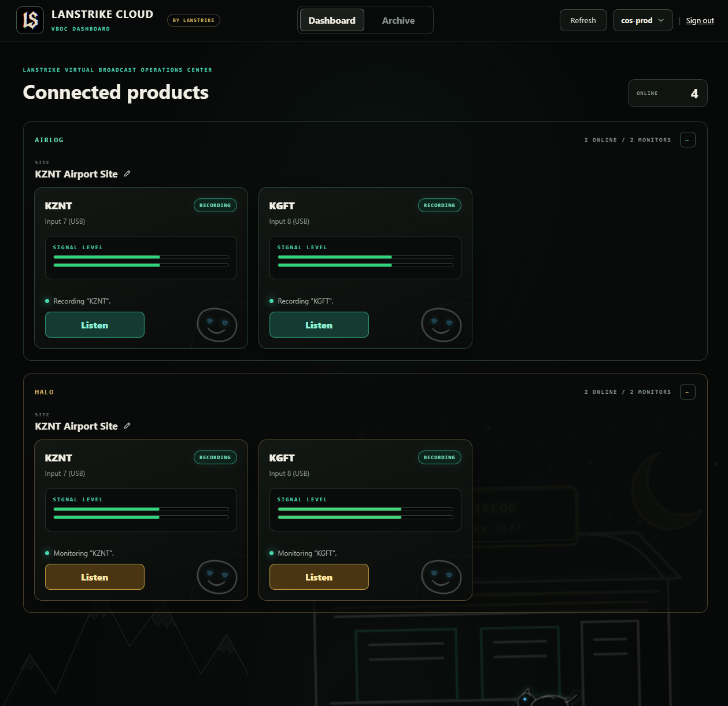
Task: Click green status dot beside Monitoring "KGFT"
Action: pos(272,553)
